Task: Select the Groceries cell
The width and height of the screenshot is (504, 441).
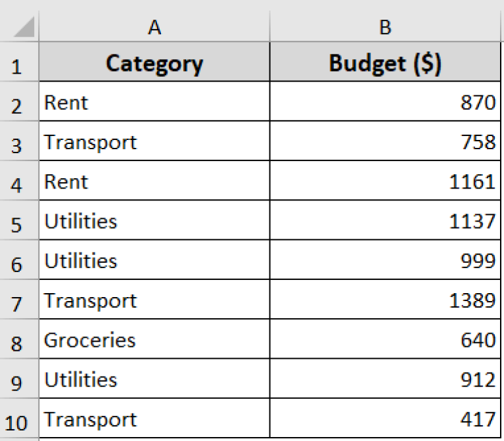Action: pyautogui.click(x=154, y=340)
